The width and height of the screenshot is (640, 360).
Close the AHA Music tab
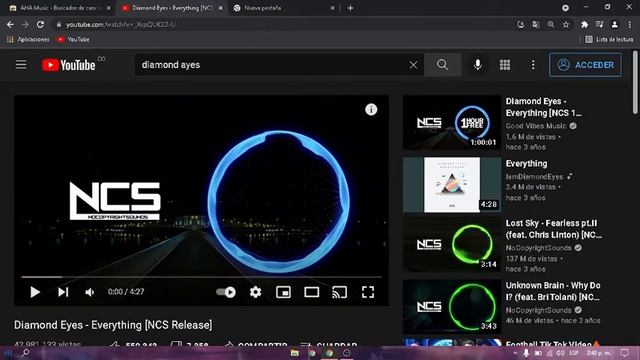pos(109,8)
